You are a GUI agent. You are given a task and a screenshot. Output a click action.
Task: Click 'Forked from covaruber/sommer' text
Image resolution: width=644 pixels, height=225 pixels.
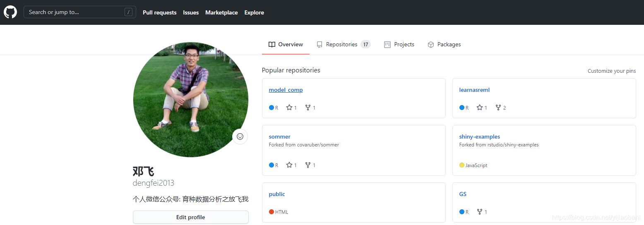304,145
